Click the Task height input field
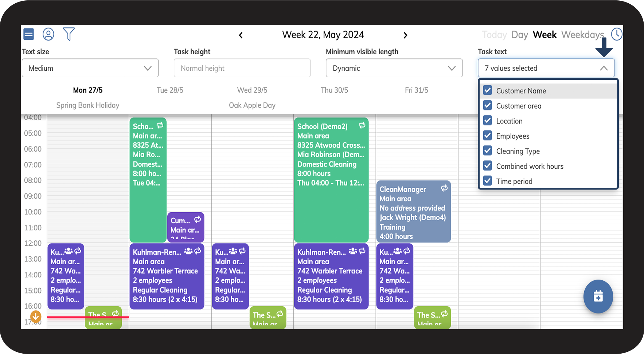The height and width of the screenshot is (354, 644). coord(242,68)
